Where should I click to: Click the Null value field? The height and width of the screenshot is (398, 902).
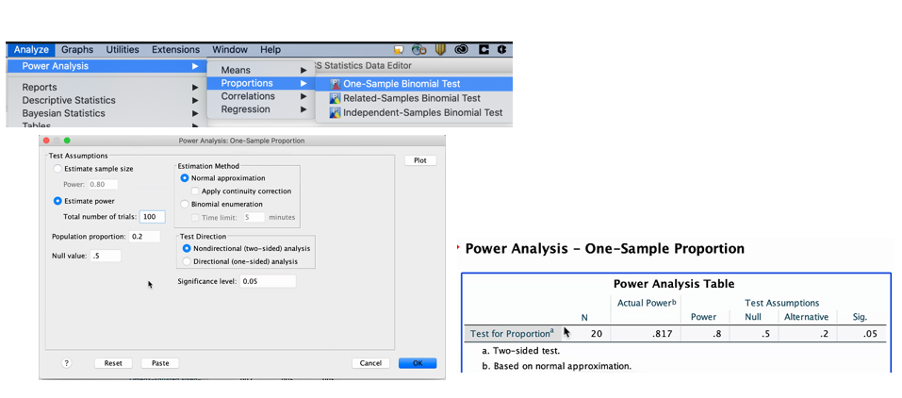[x=105, y=255]
